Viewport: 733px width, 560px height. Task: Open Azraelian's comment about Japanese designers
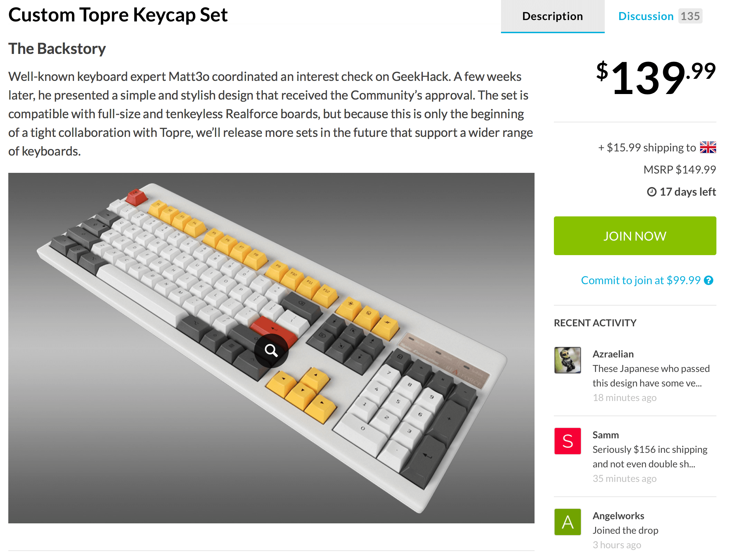pos(651,376)
